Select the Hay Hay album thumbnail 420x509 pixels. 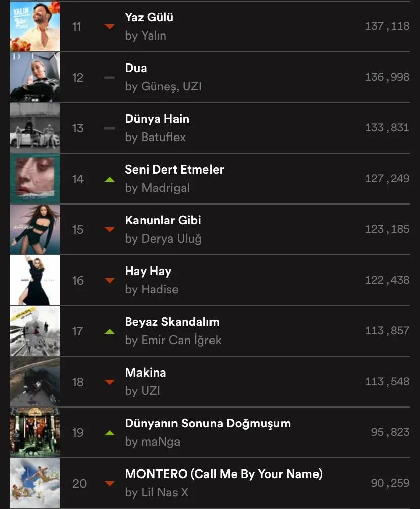[x=35, y=280]
